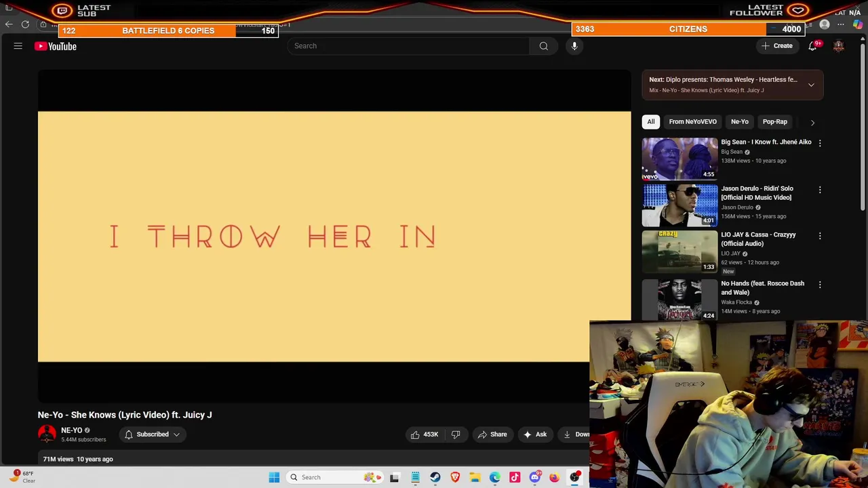868x488 pixels.
Task: Open LIO JAY & Cassa - Crazyyy title
Action: (x=758, y=239)
